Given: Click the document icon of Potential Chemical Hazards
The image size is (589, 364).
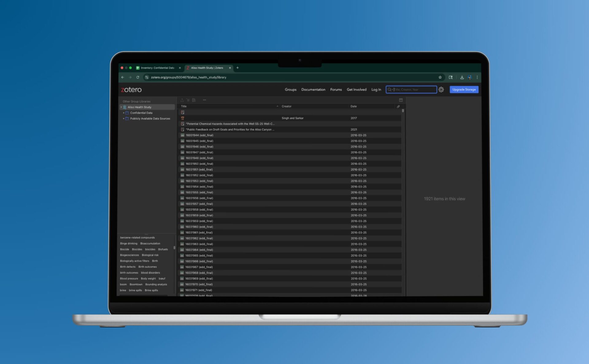Looking at the screenshot, I should coord(183,124).
